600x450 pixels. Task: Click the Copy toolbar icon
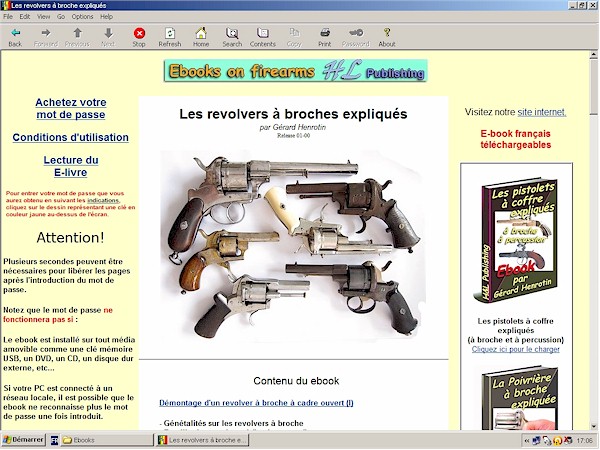(294, 37)
